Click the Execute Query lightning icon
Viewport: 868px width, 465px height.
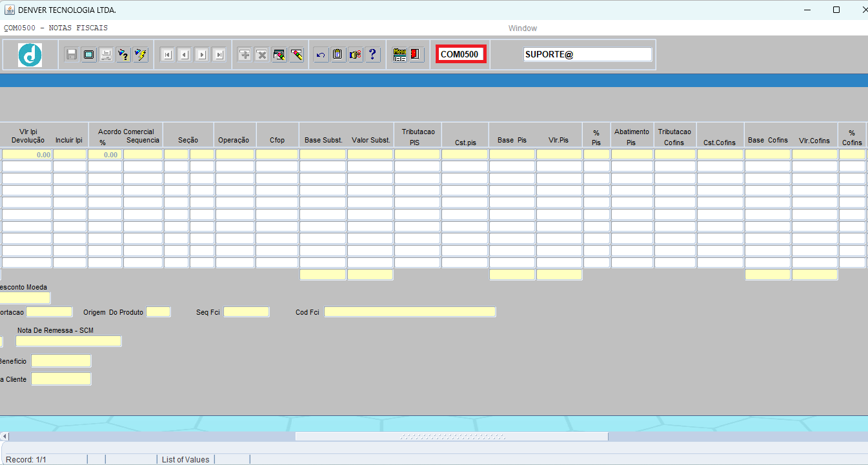click(x=141, y=55)
